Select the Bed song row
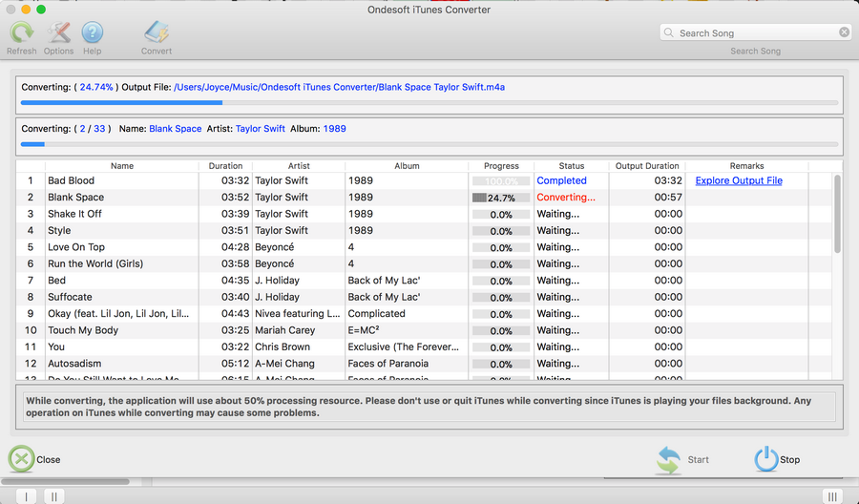859x504 pixels. point(424,281)
